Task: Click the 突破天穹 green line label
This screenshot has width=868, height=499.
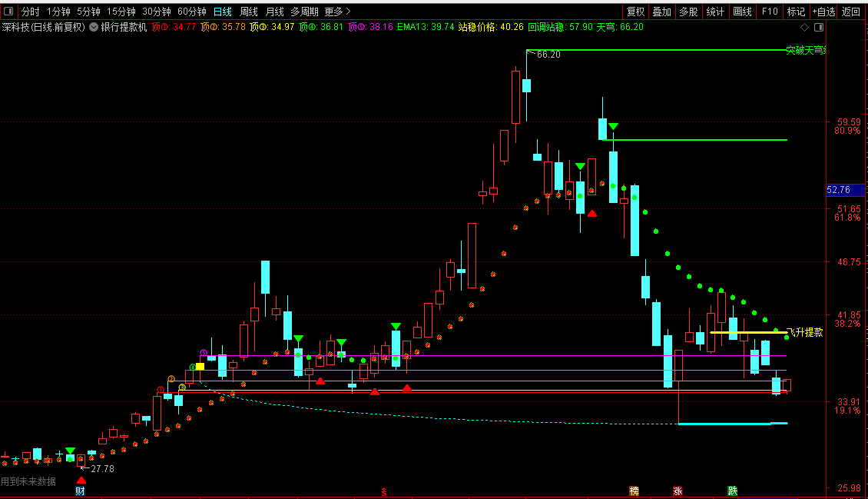Action: click(806, 51)
